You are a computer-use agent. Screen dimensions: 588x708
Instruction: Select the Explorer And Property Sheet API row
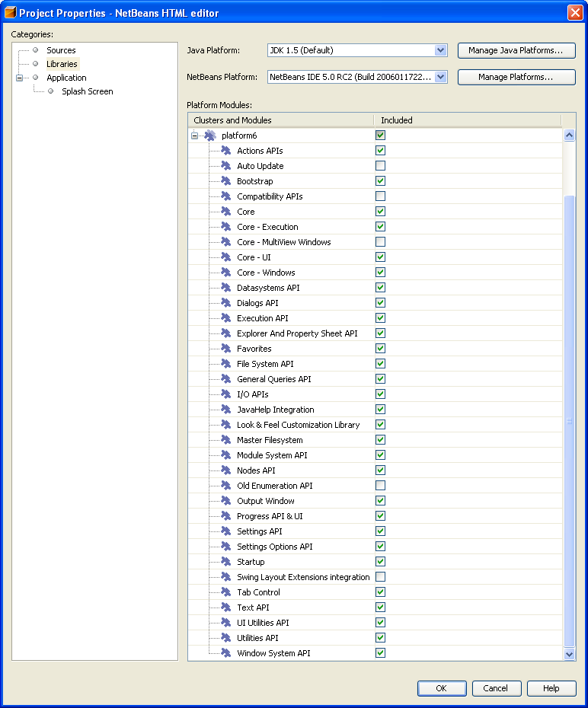click(375, 333)
